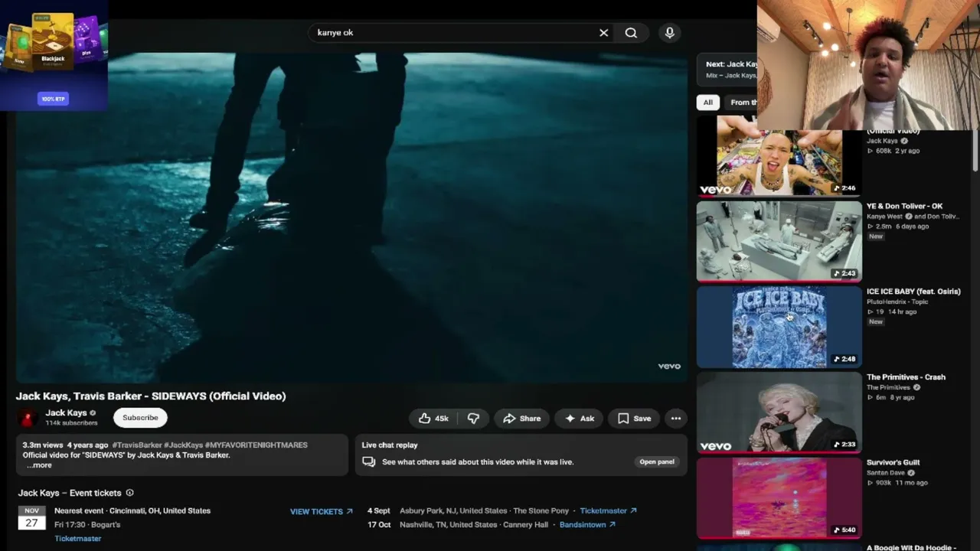
Task: Save the video to a playlist
Action: (634, 419)
